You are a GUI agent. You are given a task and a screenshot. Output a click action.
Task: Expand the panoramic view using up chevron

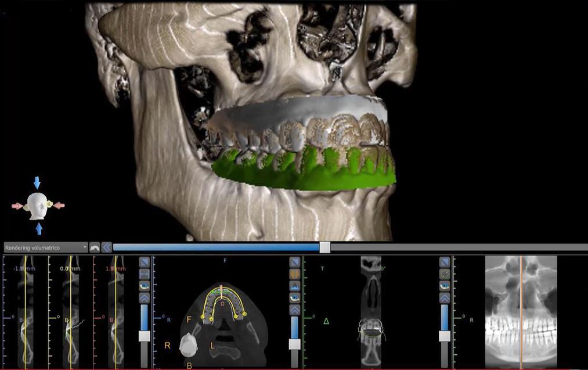(445, 298)
